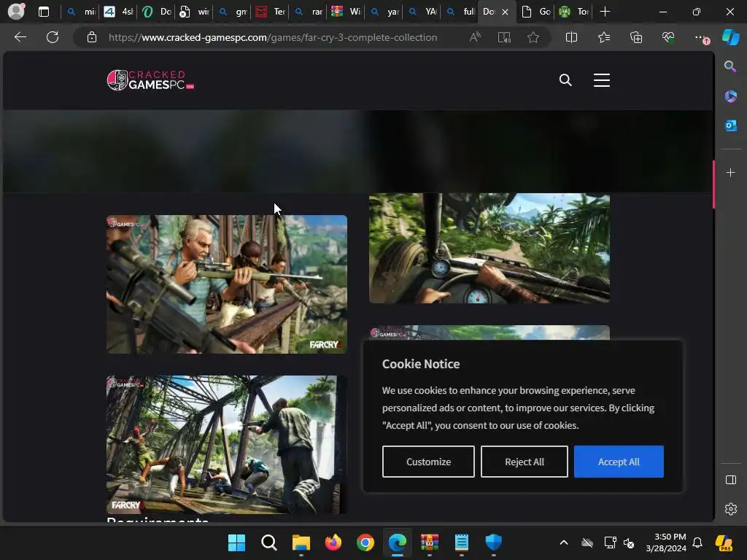View site information lock icon
Image resolution: width=747 pixels, height=560 pixels.
coord(92,37)
